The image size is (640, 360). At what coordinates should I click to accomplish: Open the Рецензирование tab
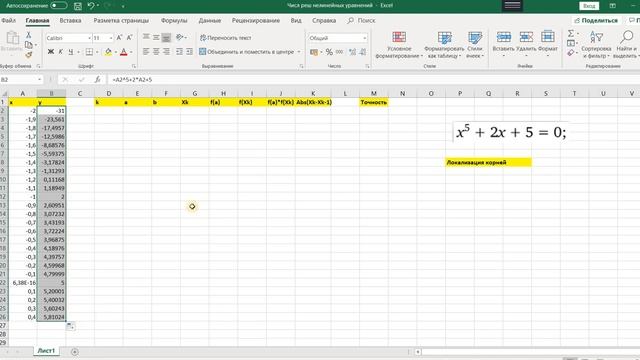(x=256, y=20)
